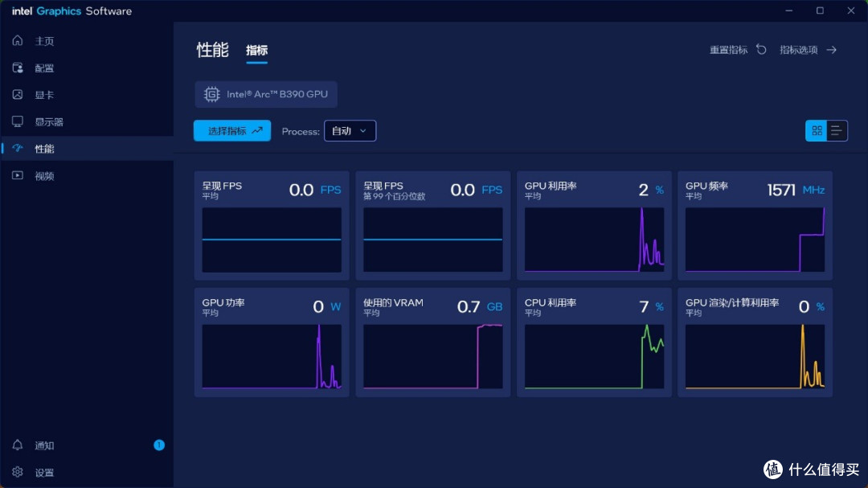This screenshot has width=868, height=488.
Task: Select the 指标 tab
Action: 257,51
